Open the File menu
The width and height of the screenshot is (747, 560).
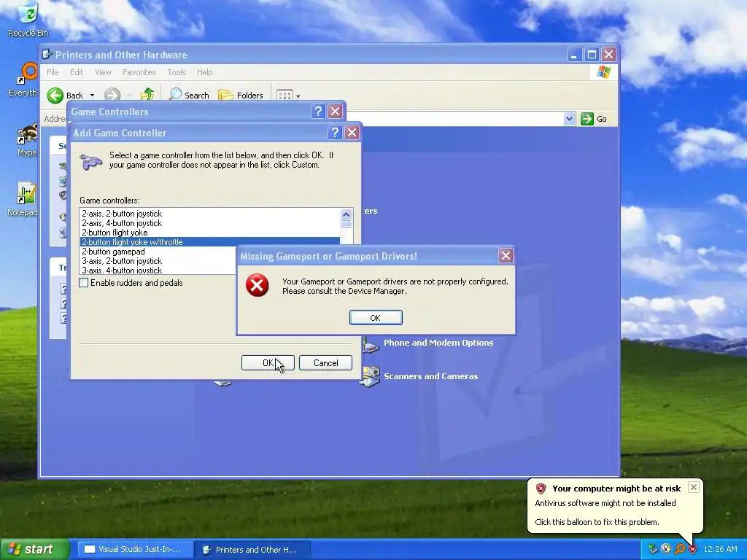pyautogui.click(x=53, y=72)
